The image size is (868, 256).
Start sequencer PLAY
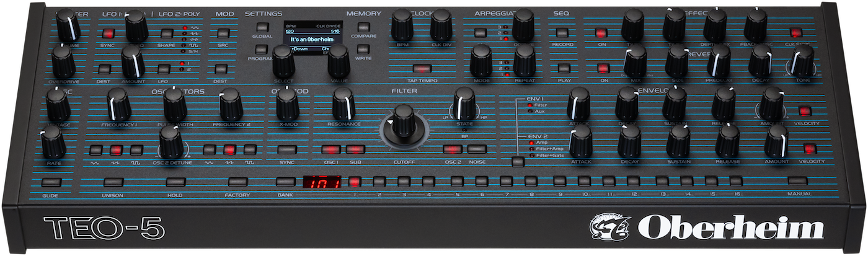(x=564, y=68)
